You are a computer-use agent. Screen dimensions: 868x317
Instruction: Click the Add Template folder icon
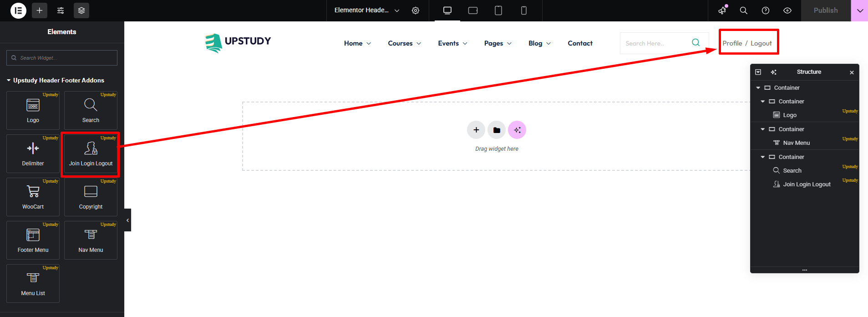pos(497,130)
